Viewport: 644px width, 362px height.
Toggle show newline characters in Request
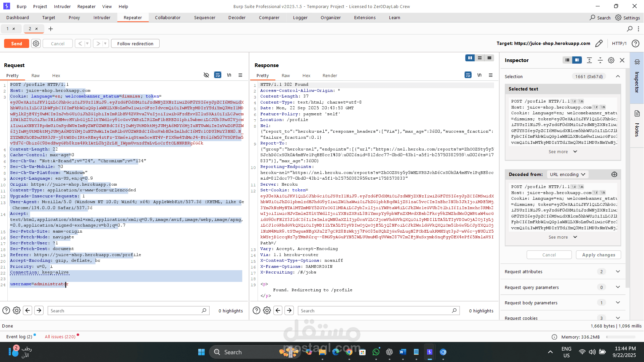[x=229, y=75]
